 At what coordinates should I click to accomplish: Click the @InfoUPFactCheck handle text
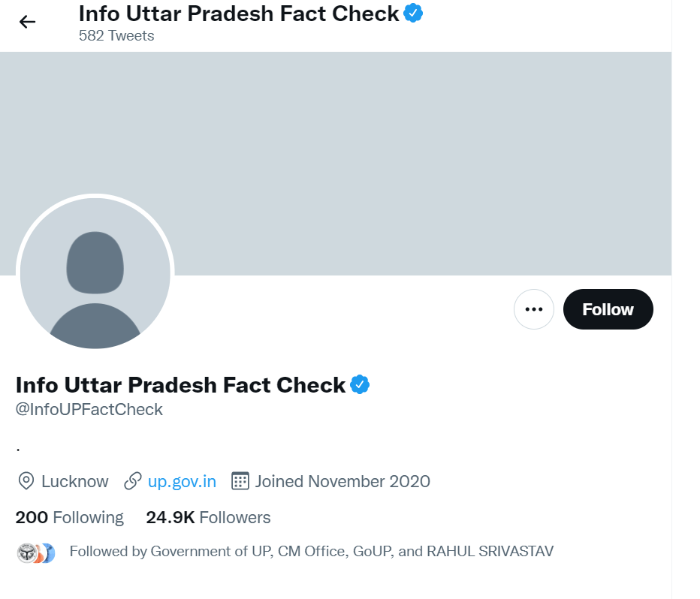coord(88,409)
